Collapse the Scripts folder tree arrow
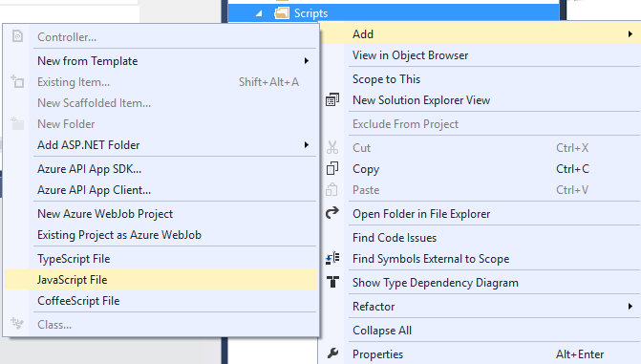The width and height of the screenshot is (641, 364). point(259,13)
